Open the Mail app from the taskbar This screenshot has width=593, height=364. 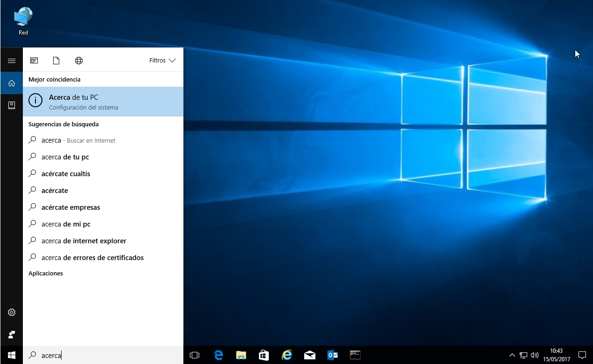[310, 355]
